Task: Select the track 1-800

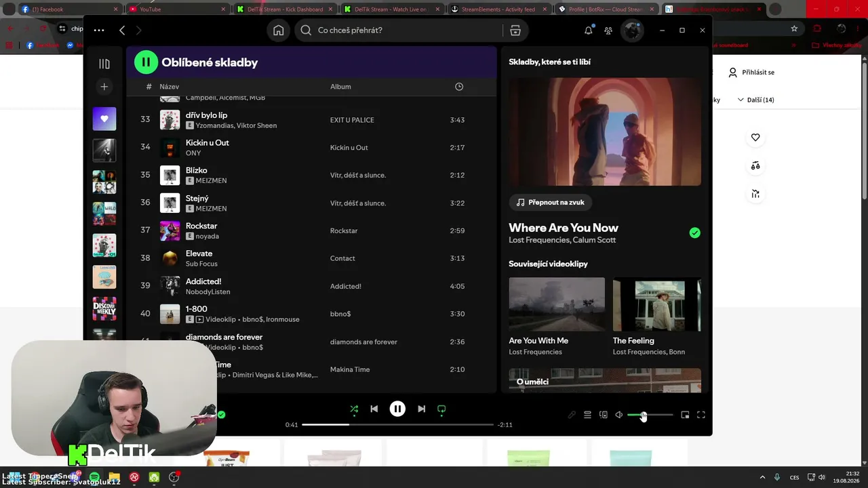Action: (x=197, y=309)
